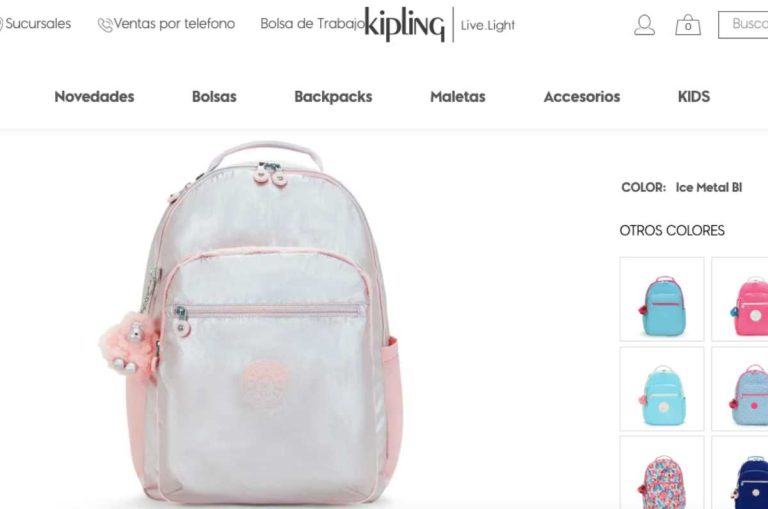Click the Sucursales location pin icon

(1, 24)
